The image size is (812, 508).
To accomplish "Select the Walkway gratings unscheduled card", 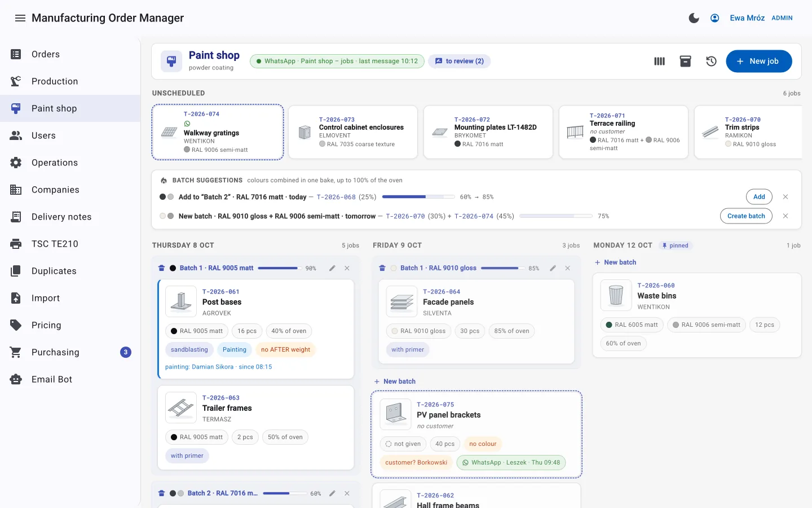I will 218,132.
